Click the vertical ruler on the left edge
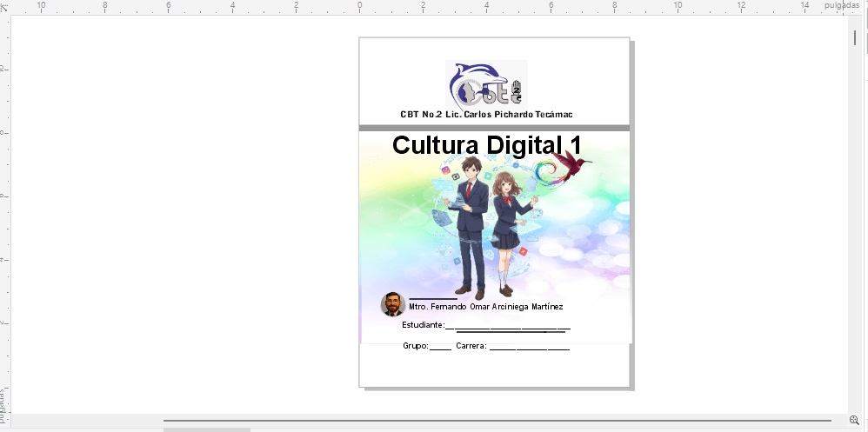The image size is (868, 432). (x=4, y=217)
